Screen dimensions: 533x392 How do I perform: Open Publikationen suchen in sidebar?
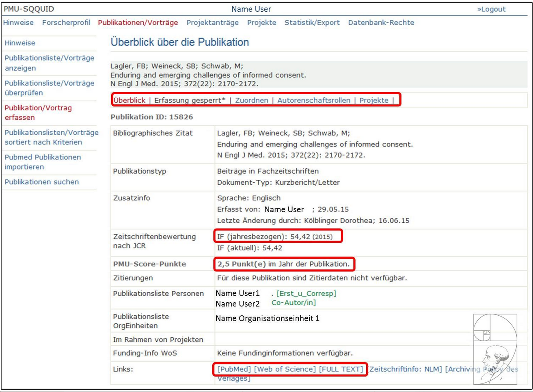[42, 182]
